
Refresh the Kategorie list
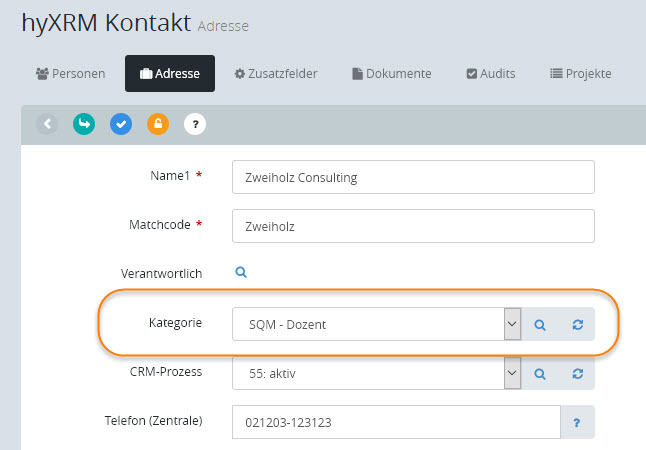tap(577, 324)
